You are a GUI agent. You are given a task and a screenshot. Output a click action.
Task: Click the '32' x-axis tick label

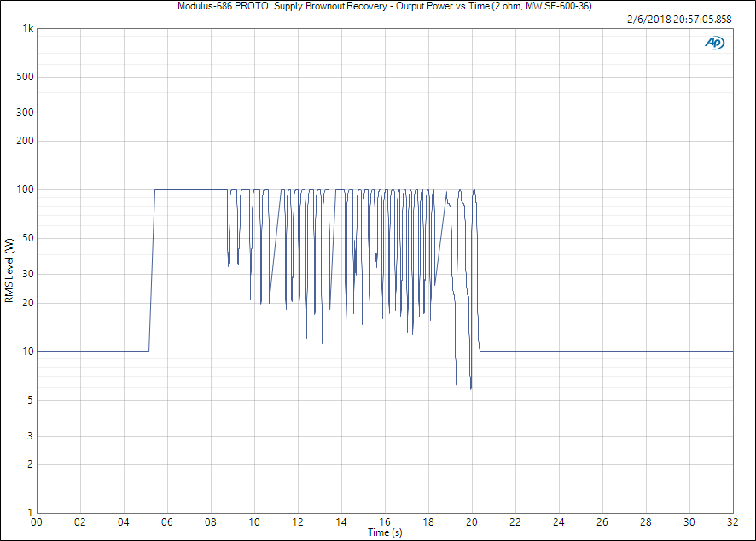pos(732,522)
